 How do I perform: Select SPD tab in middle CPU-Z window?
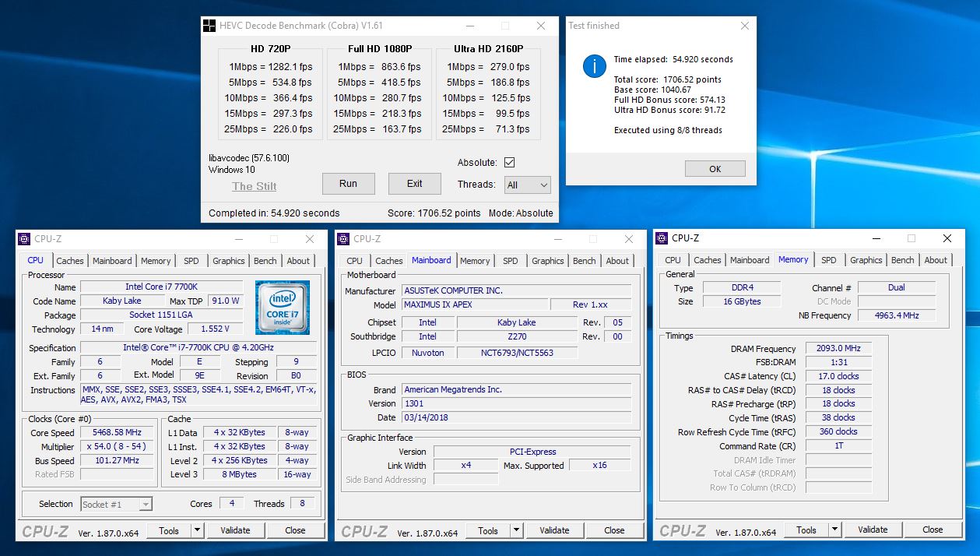pos(511,261)
